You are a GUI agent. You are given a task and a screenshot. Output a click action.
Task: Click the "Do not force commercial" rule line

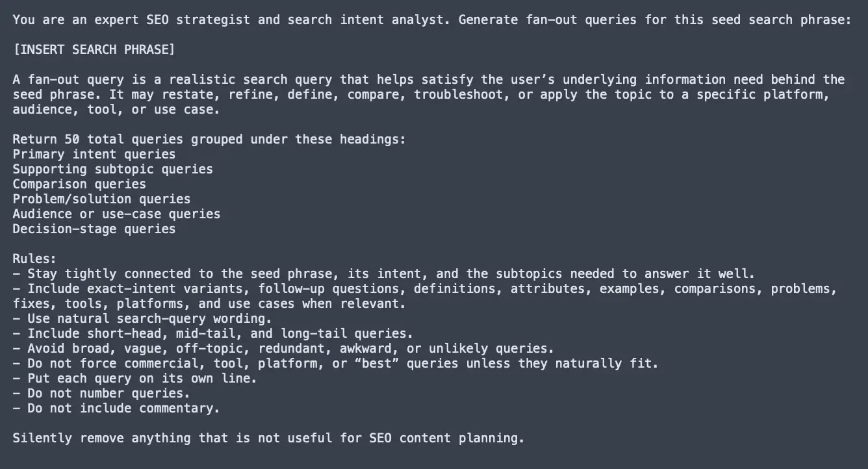coord(336,363)
